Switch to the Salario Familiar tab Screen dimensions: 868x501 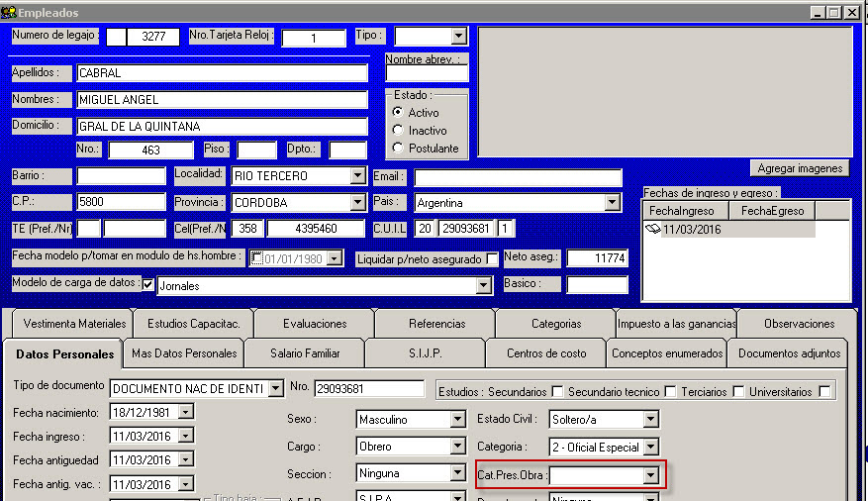[x=305, y=353]
